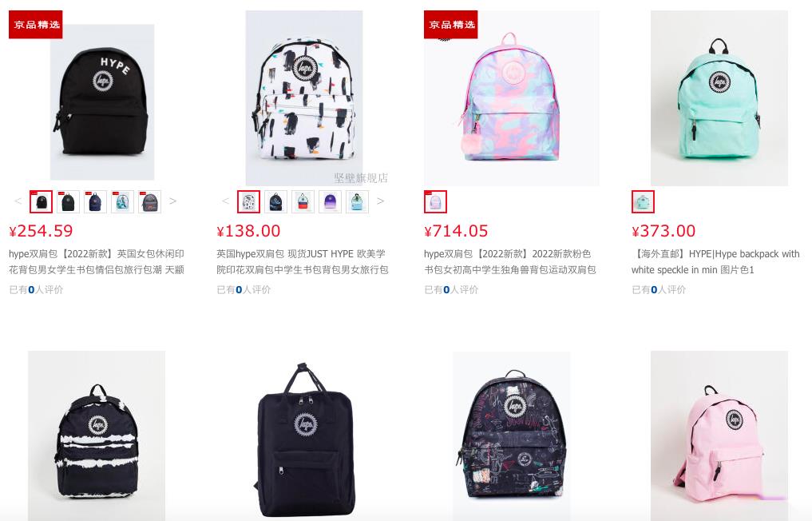Select the red and white backpack thumbnail

pos(303,201)
